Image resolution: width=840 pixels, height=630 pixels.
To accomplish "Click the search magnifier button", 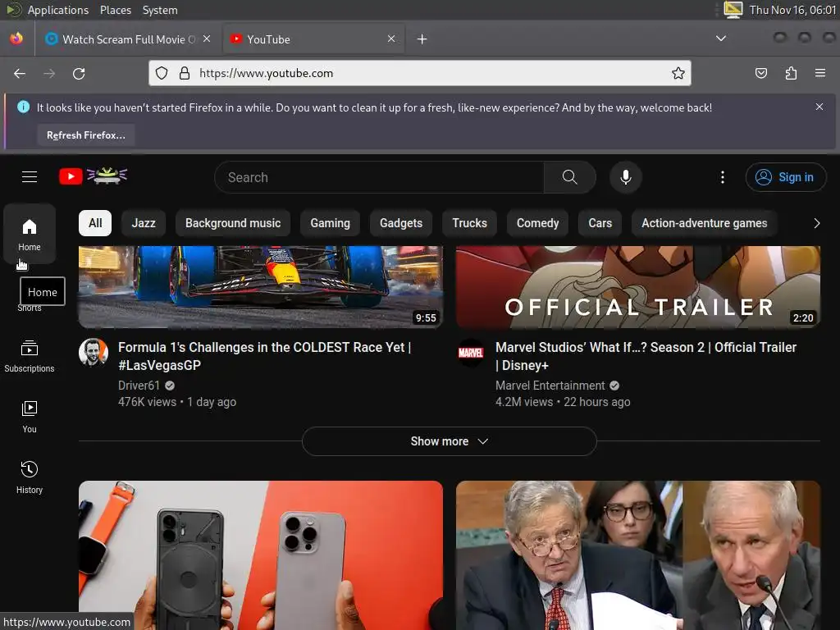I will point(569,177).
